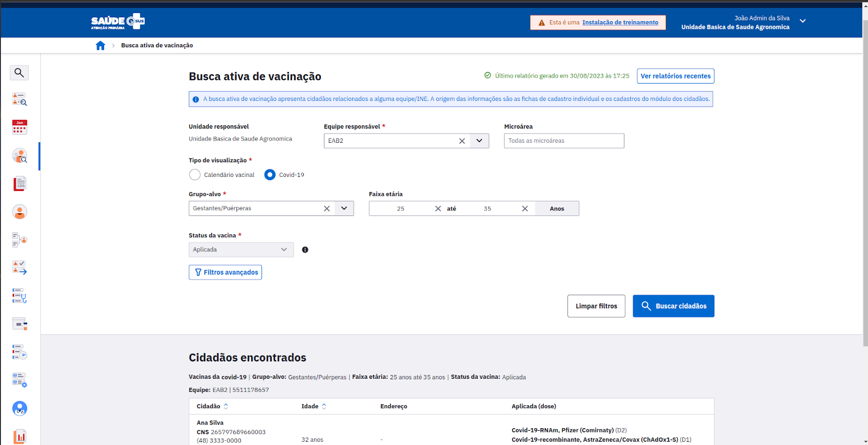Open the checkmark-and-arrow records sidebar icon
The height and width of the screenshot is (445, 868).
pyautogui.click(x=20, y=268)
